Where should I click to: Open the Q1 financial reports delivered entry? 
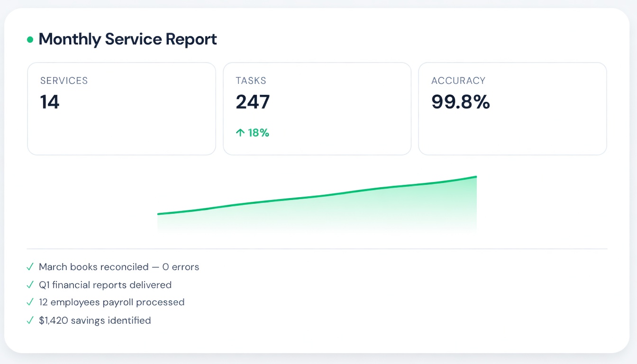click(x=105, y=285)
